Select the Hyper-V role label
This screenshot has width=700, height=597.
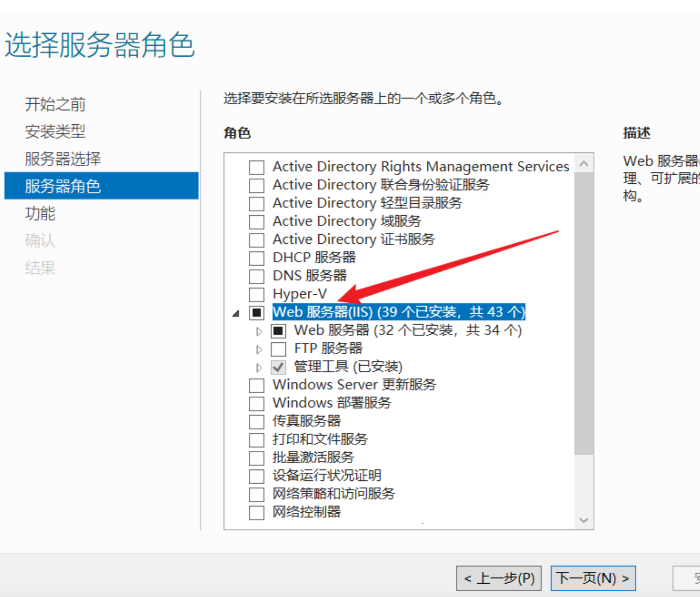[x=300, y=294]
